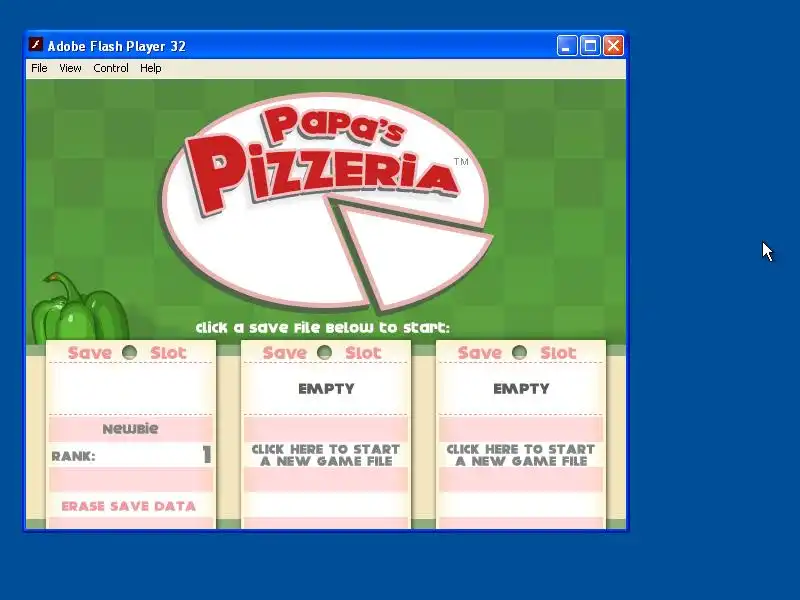Click ERASE SAVE DATA link
This screenshot has width=800, height=600.
(129, 506)
